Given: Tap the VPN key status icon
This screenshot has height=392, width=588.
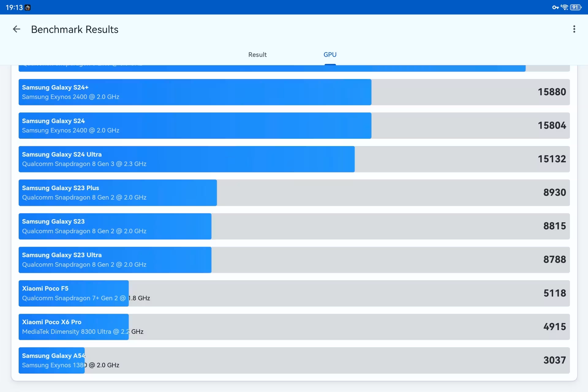Looking at the screenshot, I should [555, 7].
